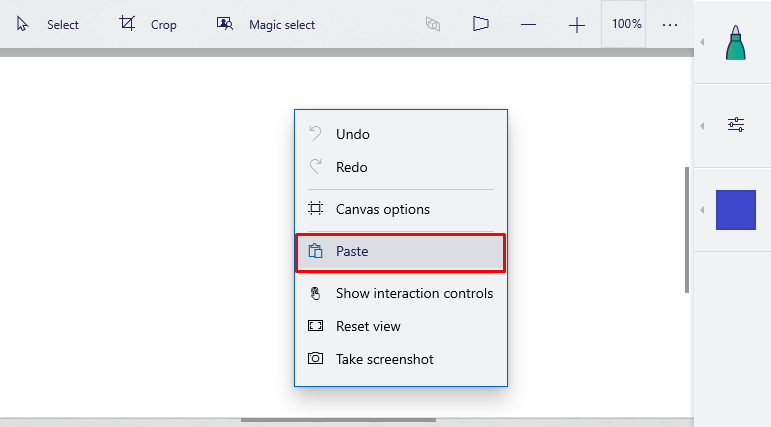Select the Select tool in toolbar
The height and width of the screenshot is (427, 771).
click(x=49, y=24)
